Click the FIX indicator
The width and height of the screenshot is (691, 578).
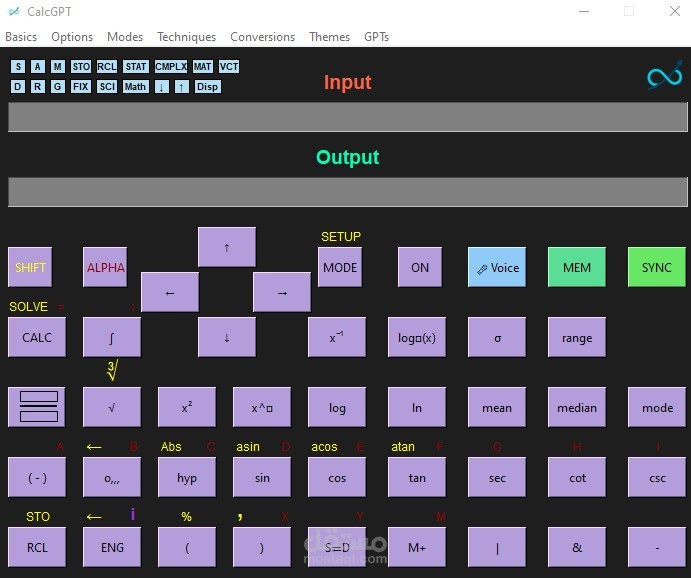click(81, 86)
